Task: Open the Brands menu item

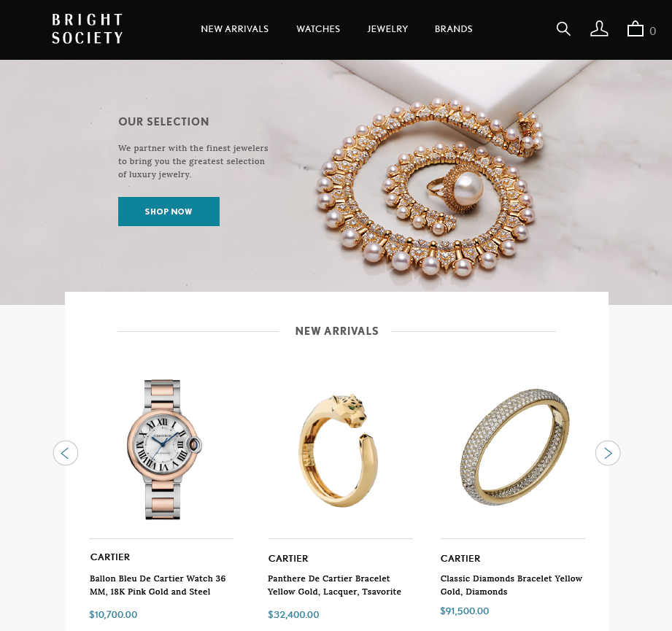Action: point(453,28)
